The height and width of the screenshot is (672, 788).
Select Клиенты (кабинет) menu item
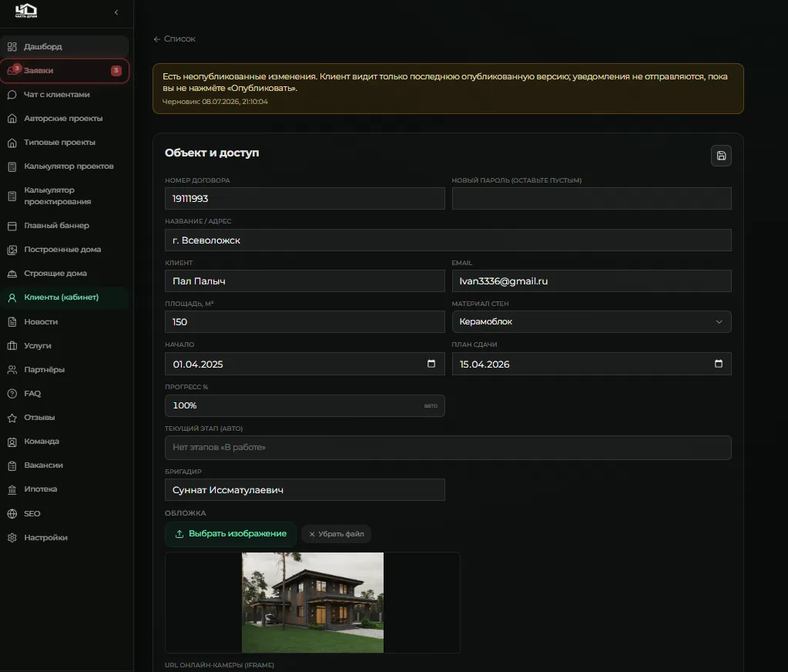click(x=65, y=297)
